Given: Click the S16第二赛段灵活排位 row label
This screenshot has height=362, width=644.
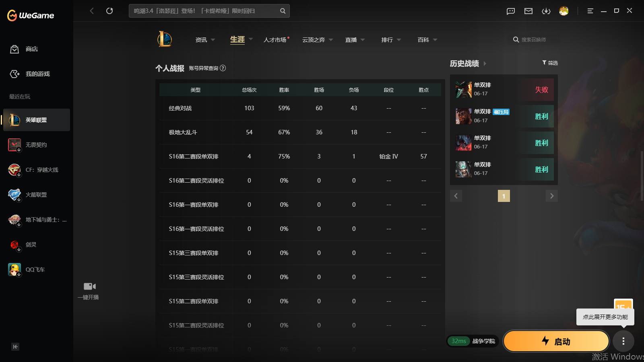Looking at the screenshot, I should pos(196,181).
